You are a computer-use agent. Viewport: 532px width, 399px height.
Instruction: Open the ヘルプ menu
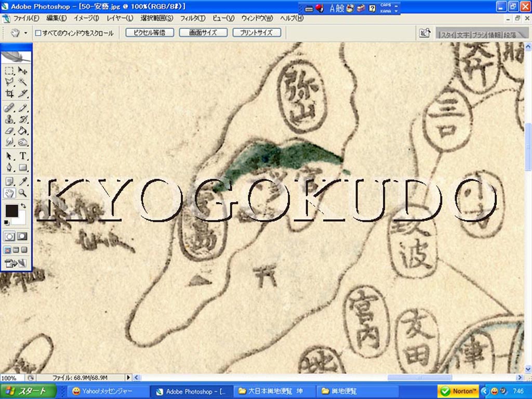tap(291, 18)
